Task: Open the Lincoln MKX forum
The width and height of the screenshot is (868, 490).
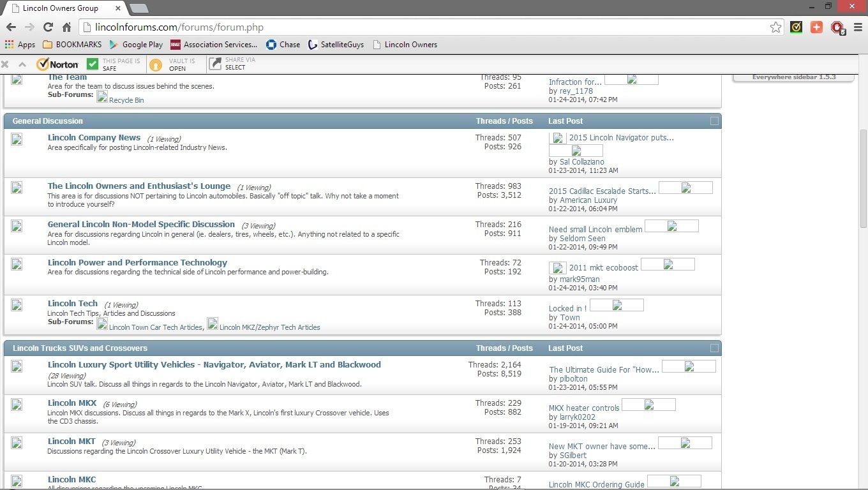Action: (x=72, y=403)
